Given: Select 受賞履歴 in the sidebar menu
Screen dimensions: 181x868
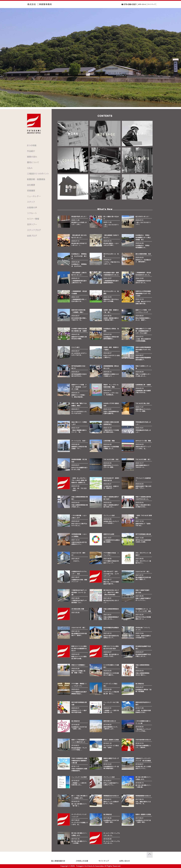Looking at the screenshot, I should [x=31, y=191].
